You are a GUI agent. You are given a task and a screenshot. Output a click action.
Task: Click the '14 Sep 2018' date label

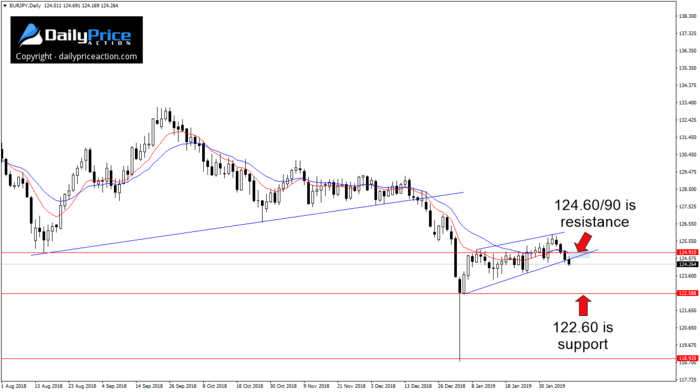point(149,386)
